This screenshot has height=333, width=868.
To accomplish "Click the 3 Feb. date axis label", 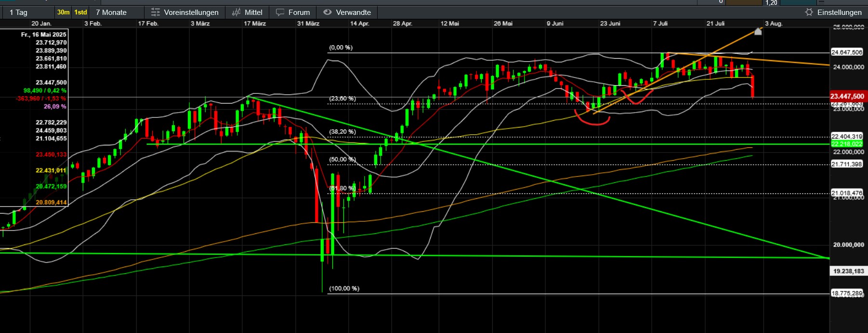I will click(x=93, y=23).
